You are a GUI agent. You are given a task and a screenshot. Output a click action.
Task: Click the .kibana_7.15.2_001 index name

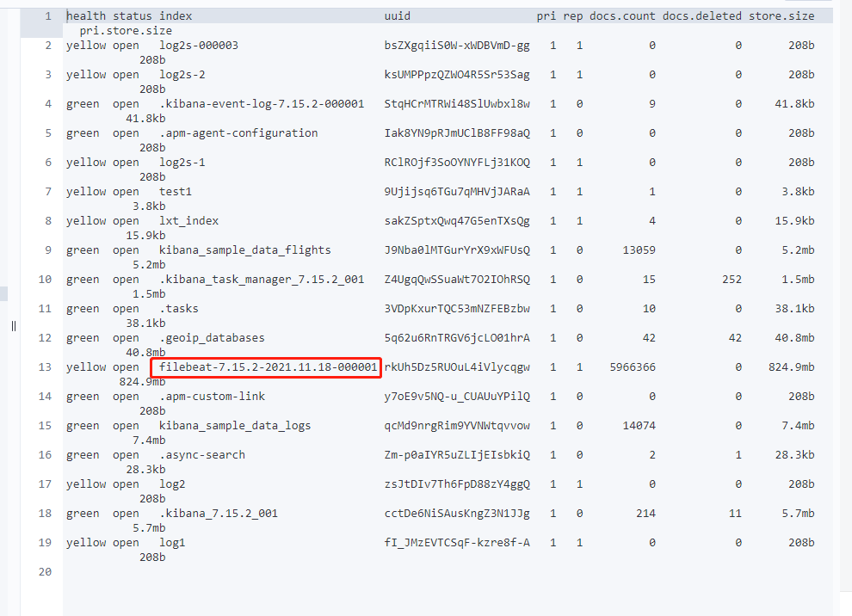219,514
